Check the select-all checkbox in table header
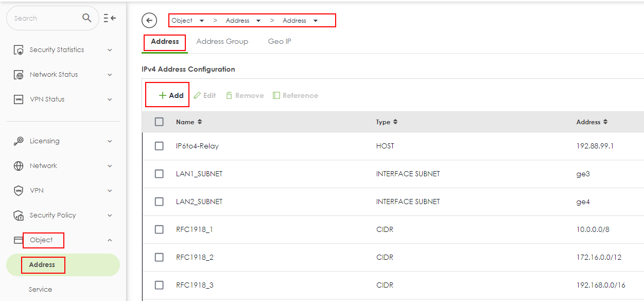The image size is (644, 301). (159, 122)
